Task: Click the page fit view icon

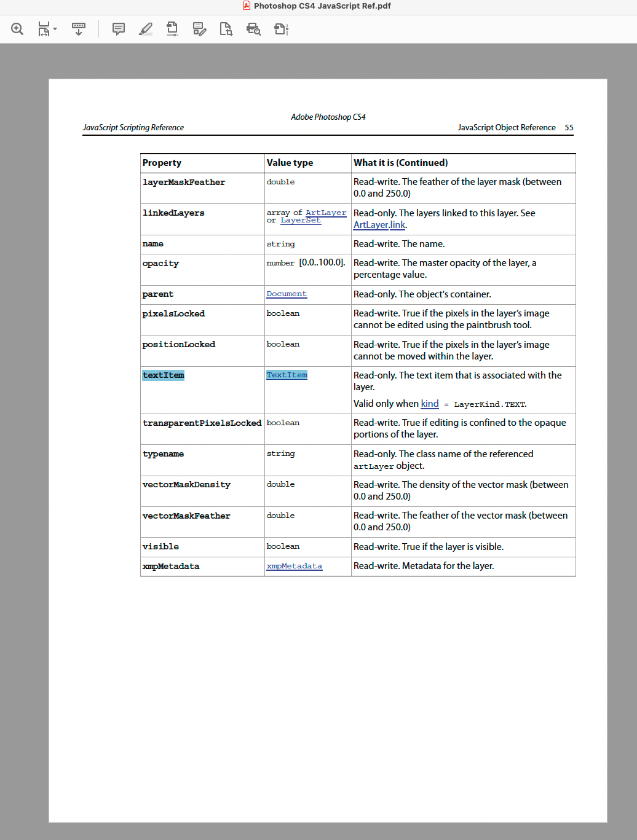Action: 43,29
